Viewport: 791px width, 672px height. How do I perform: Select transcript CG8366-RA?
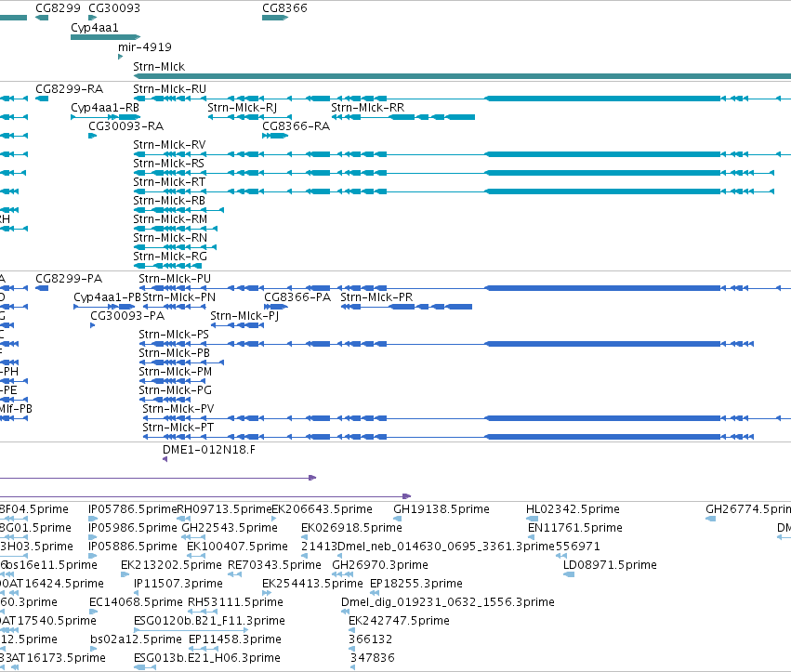coord(297,126)
